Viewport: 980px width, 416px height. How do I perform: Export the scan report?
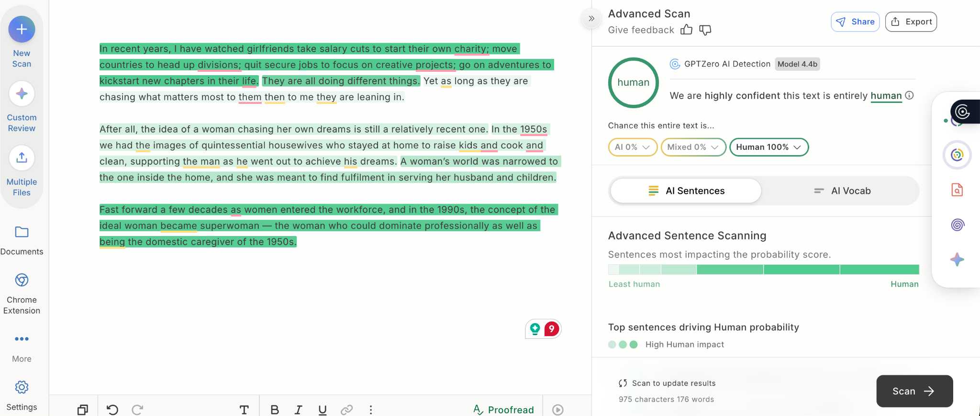(x=911, y=22)
